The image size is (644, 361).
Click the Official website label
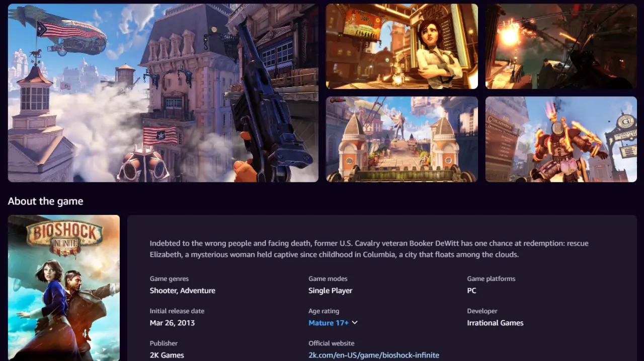pos(332,343)
